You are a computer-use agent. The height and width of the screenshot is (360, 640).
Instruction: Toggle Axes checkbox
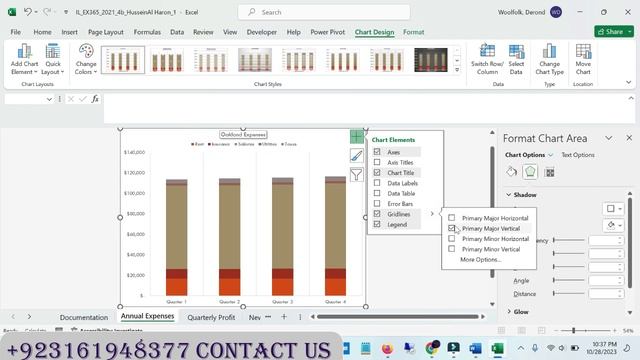pos(377,151)
